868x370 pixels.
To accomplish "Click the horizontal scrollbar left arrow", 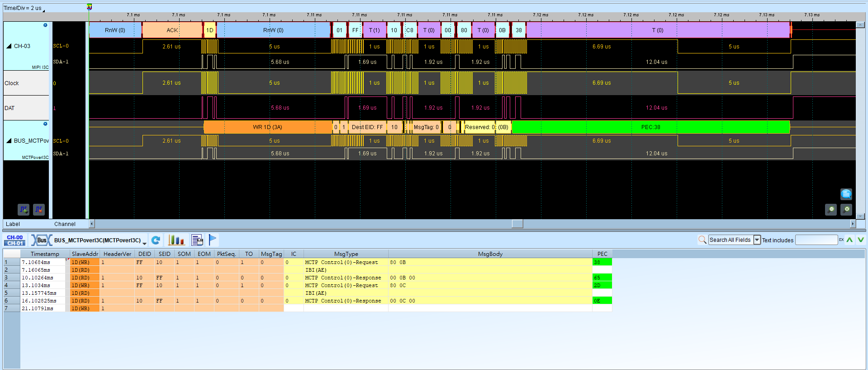I will pos(92,224).
